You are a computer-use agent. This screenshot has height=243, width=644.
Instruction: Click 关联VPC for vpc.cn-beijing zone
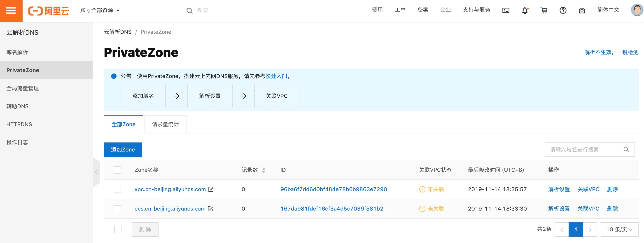click(x=588, y=189)
